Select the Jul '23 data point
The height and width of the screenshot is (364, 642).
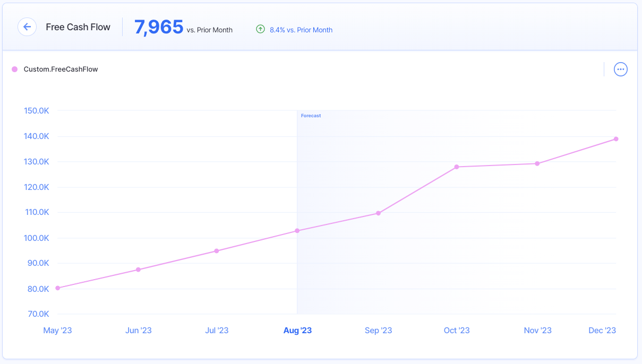pos(217,251)
